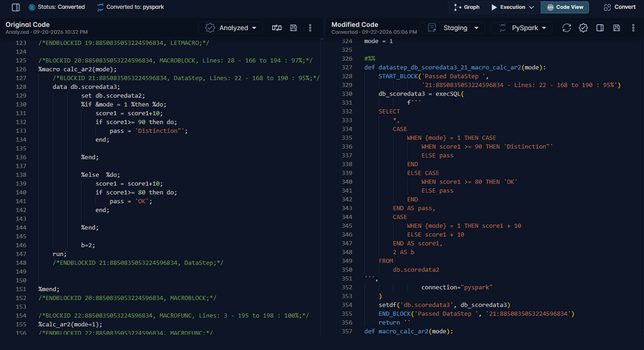This screenshot has width=644, height=350.
Task: Select the Code View tab
Action: pos(565,7)
